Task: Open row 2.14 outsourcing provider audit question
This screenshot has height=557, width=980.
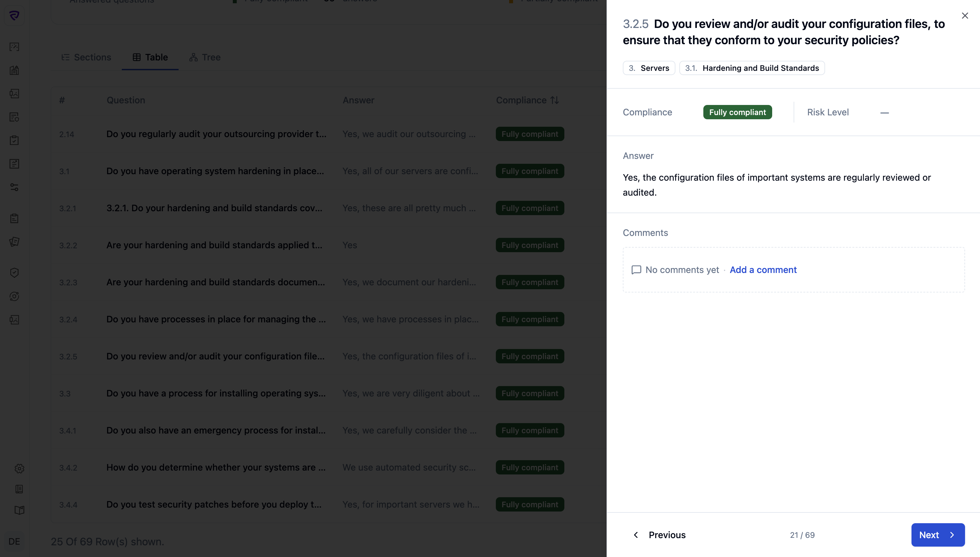Action: coord(216,134)
